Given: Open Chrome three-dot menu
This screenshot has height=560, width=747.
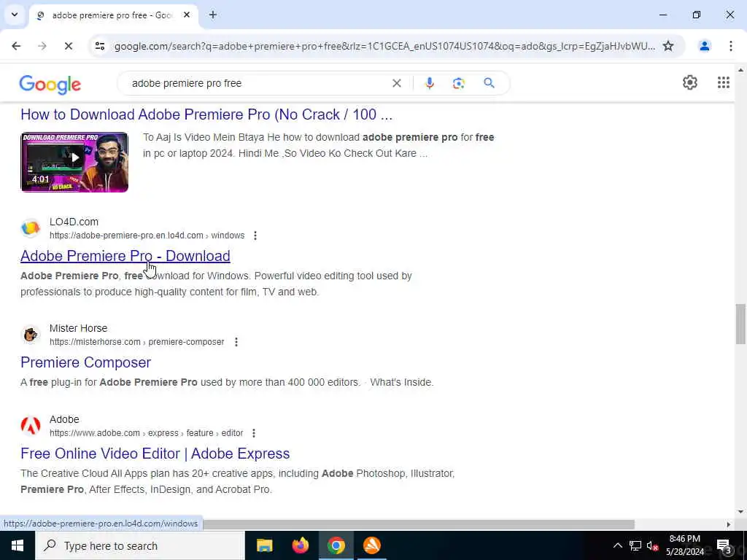Looking at the screenshot, I should tap(730, 46).
